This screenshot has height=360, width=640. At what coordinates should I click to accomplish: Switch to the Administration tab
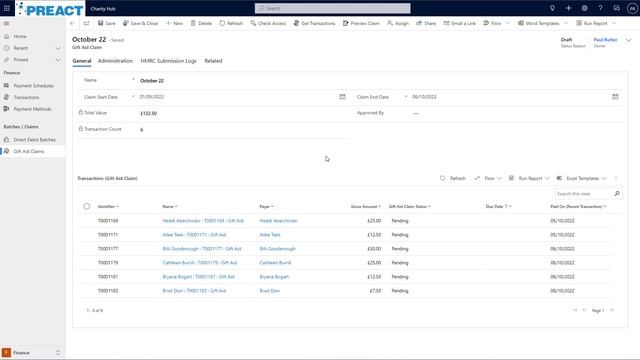[x=116, y=61]
